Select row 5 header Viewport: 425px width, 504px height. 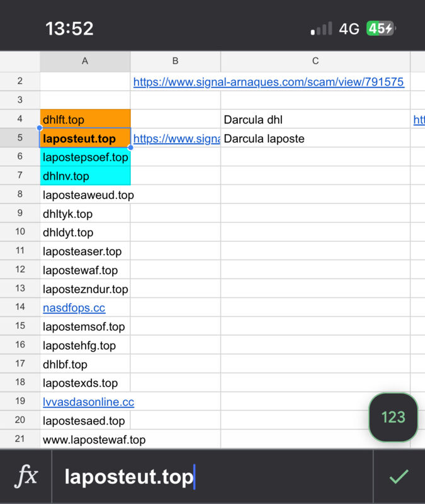pos(20,137)
